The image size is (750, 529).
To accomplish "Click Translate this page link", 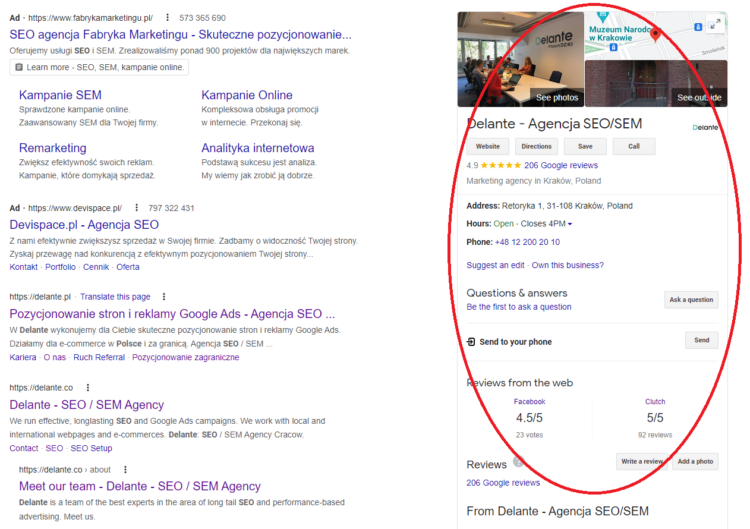I will pos(115,297).
